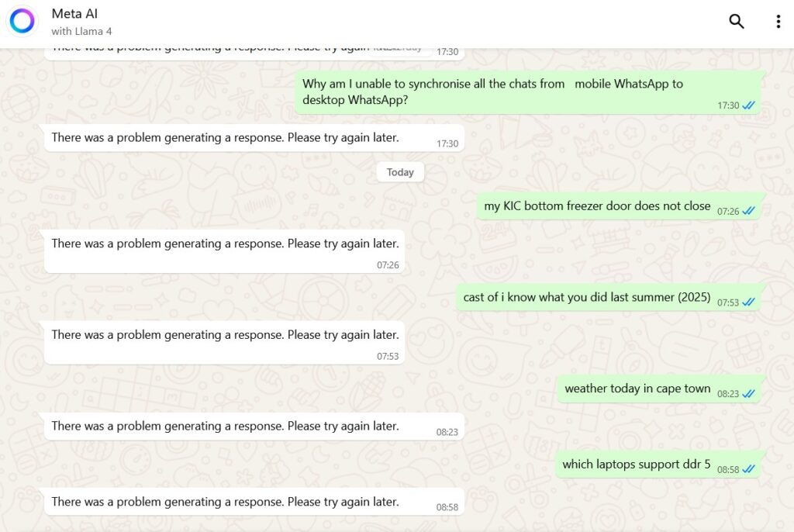Image resolution: width=794 pixels, height=532 pixels.
Task: Click the error reply sent at 07:53
Action: [225, 343]
